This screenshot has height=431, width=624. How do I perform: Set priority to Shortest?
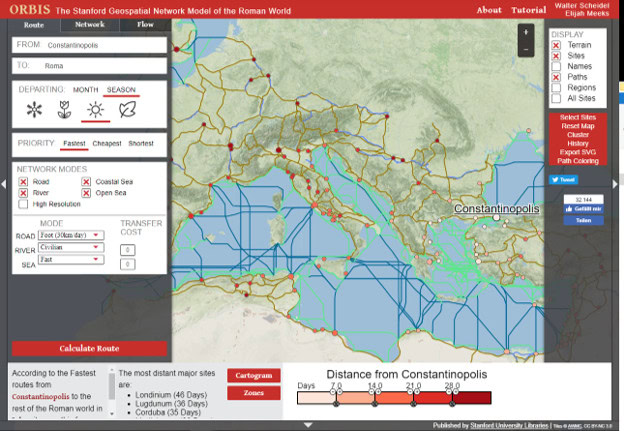(141, 144)
